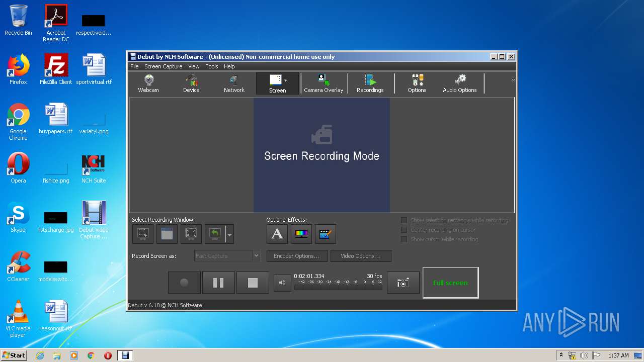Image resolution: width=644 pixels, height=362 pixels.
Task: Click the select window recording icon
Action: 167,234
